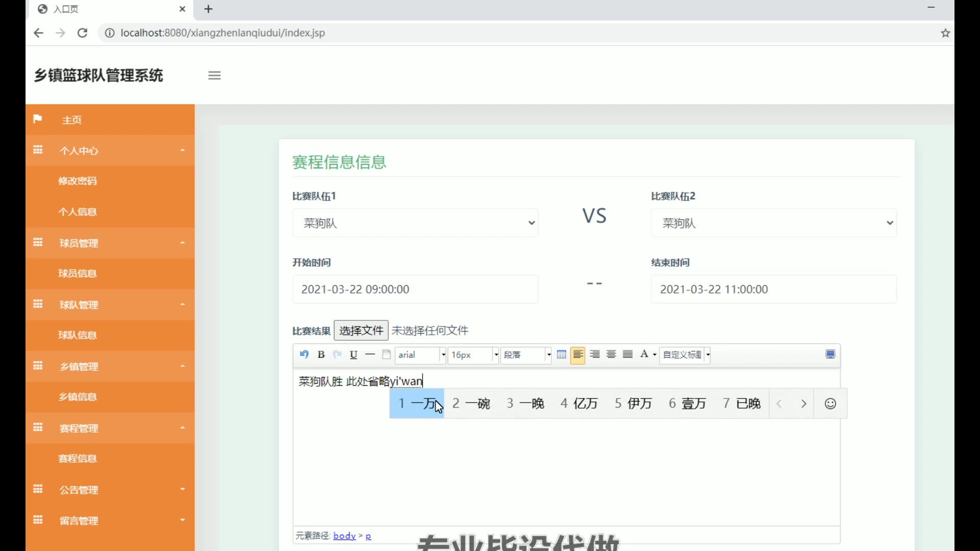The width and height of the screenshot is (980, 551).
Task: Toggle bold formatting in the editor
Action: pos(321,355)
